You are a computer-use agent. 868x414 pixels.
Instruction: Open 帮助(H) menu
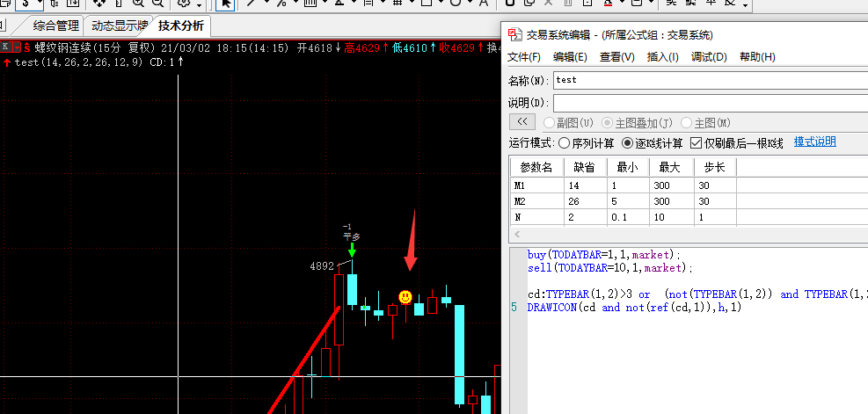756,57
